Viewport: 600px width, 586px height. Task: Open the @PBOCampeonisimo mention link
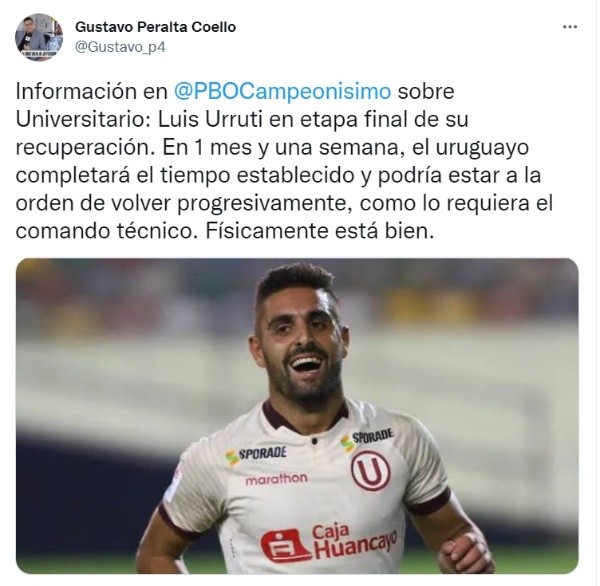tap(282, 91)
